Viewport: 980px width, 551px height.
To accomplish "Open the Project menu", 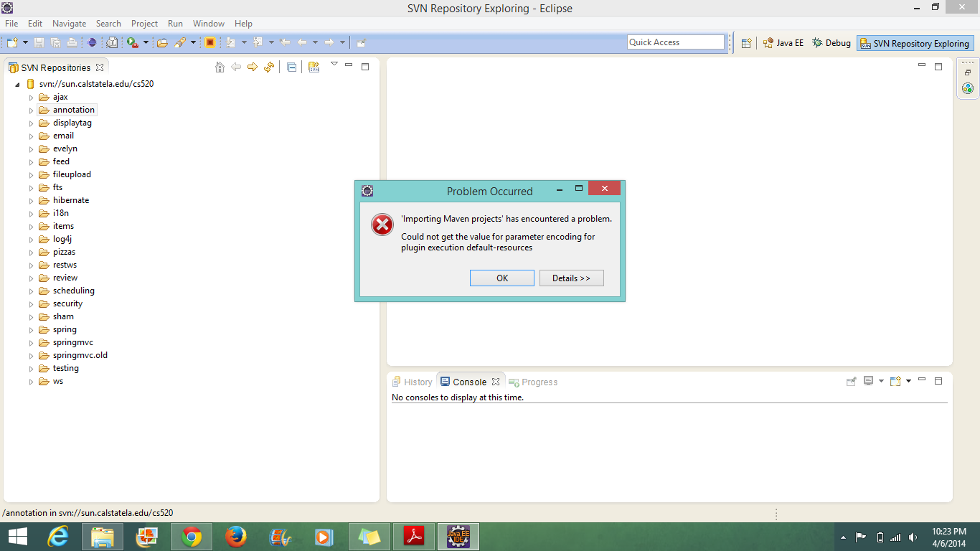I will 144,24.
